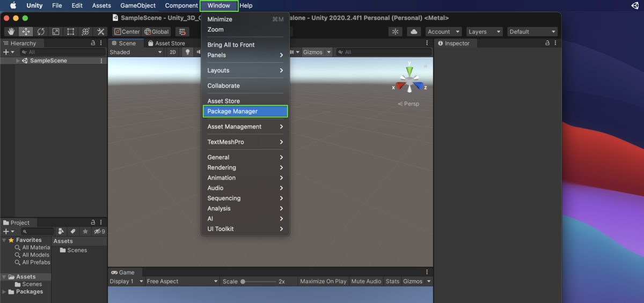
Task: Switch to the Asset Store tab
Action: click(166, 43)
